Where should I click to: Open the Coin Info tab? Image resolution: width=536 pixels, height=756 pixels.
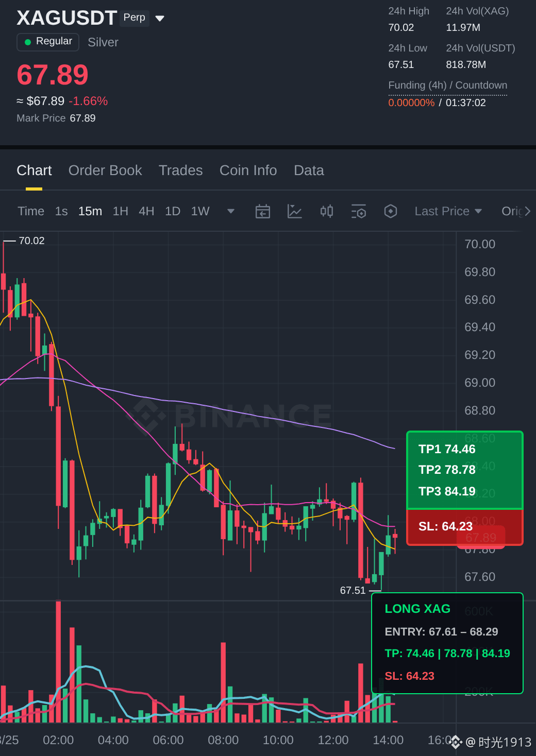[248, 170]
